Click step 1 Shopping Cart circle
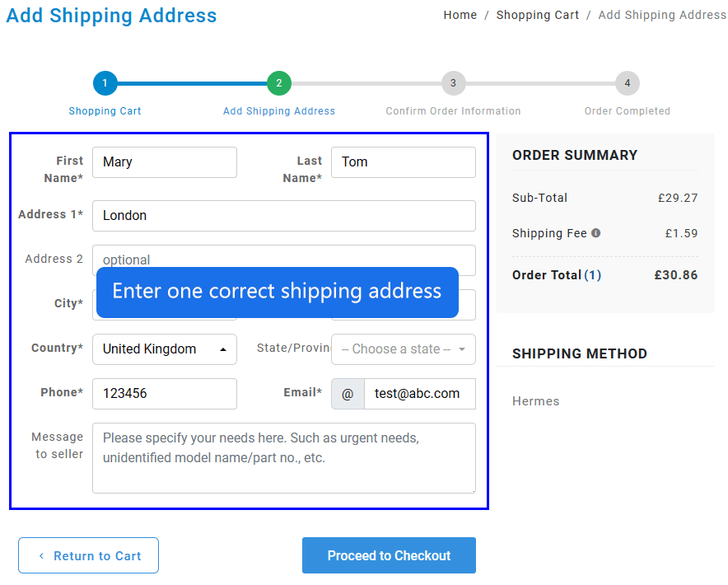This screenshot has width=728, height=585. point(105,83)
